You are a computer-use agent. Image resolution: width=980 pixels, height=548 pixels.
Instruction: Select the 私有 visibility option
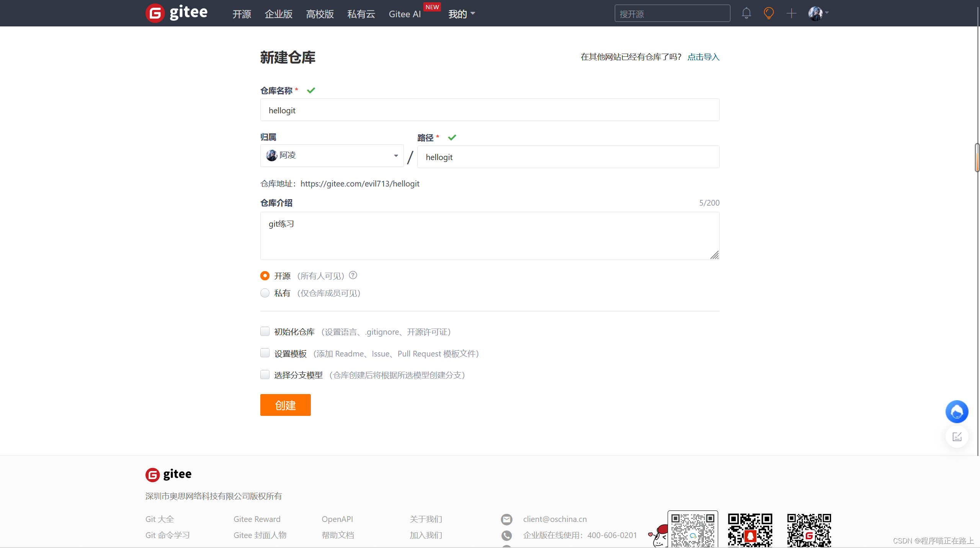[x=265, y=293]
